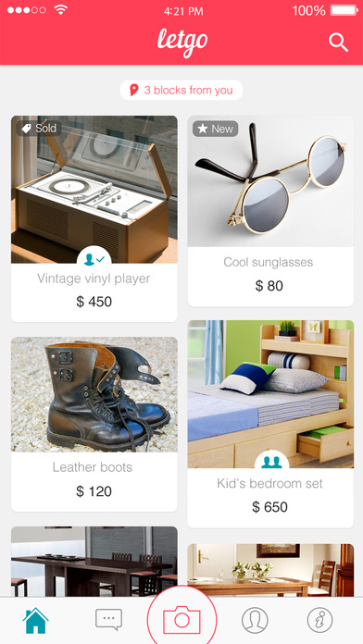Tap the red location pin icon

(134, 90)
